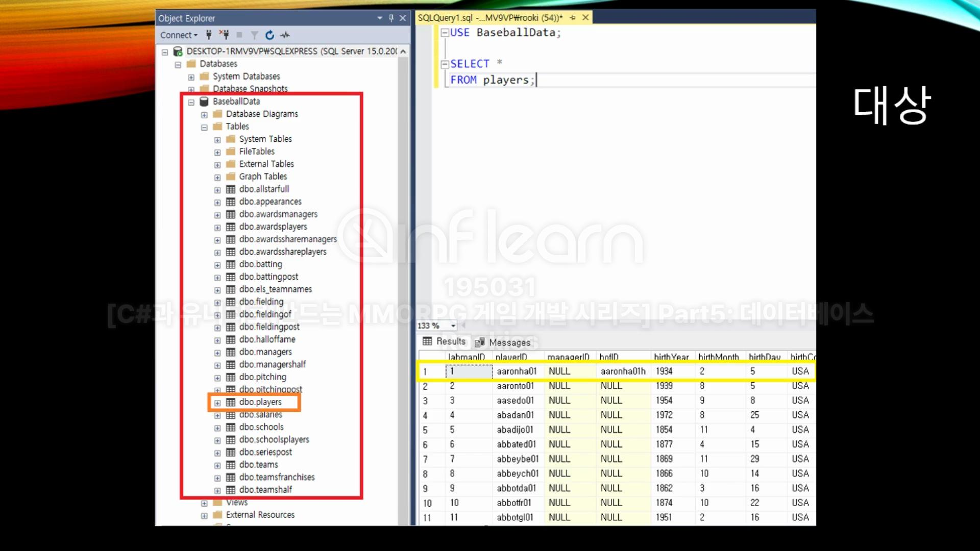Open the 133 % zoom dropdown
The image size is (980, 551).
453,325
